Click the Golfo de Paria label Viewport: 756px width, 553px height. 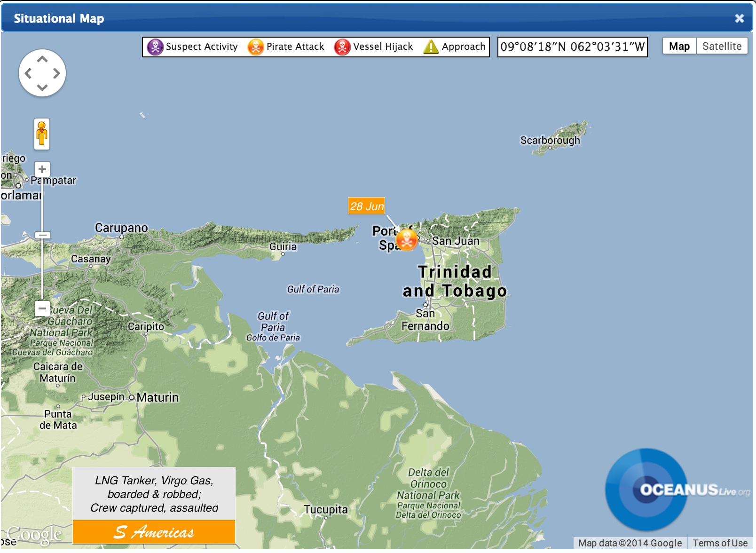[x=273, y=338]
